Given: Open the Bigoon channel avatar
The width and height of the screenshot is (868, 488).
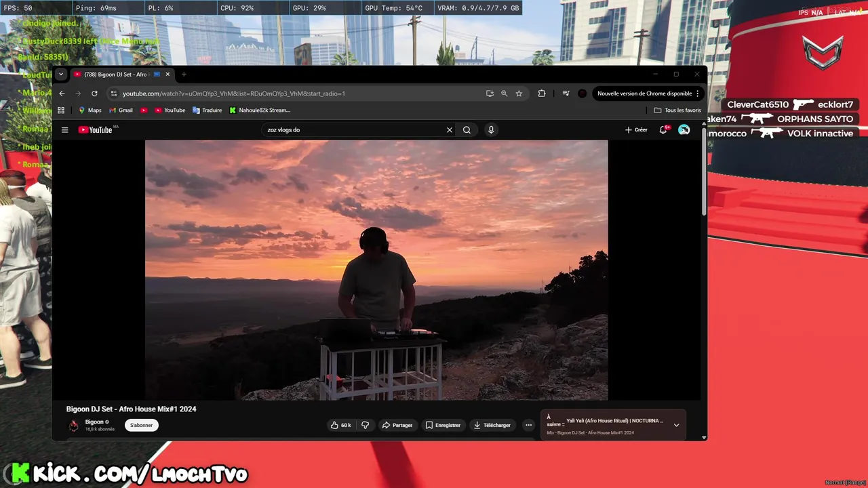Looking at the screenshot, I should tap(73, 425).
